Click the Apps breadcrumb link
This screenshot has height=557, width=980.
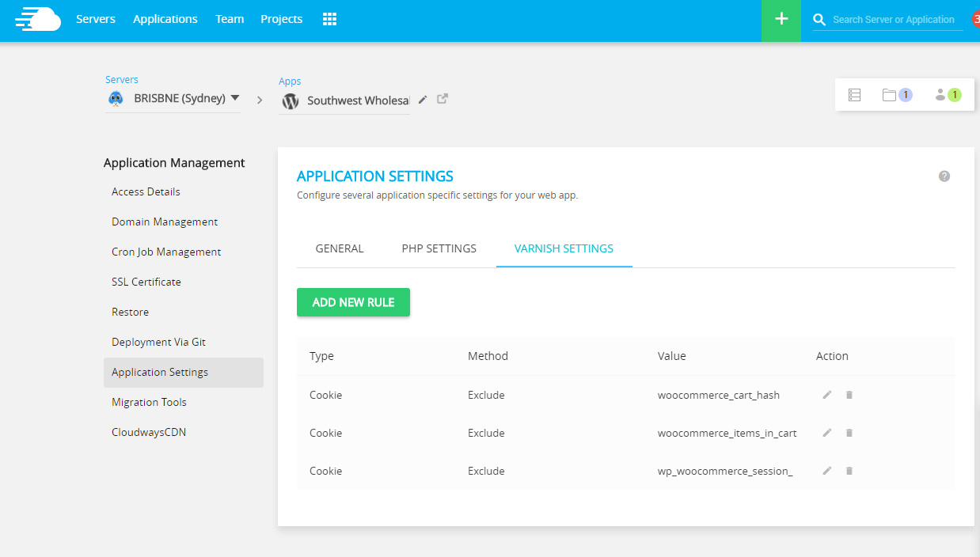pos(290,81)
